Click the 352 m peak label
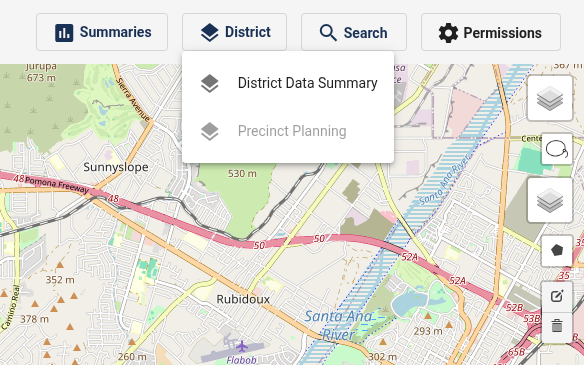584x365 pixels. (x=60, y=280)
